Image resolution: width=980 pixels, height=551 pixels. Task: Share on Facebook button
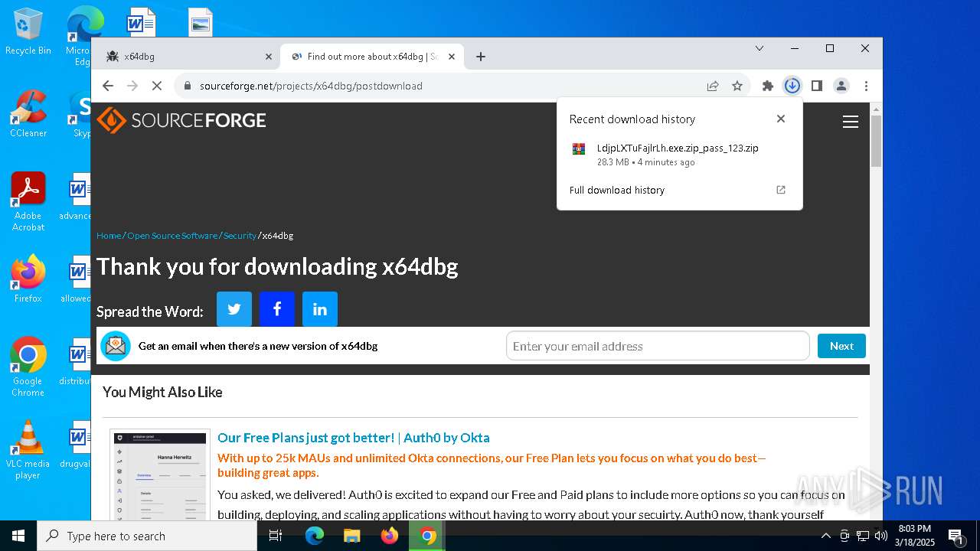[x=277, y=309]
